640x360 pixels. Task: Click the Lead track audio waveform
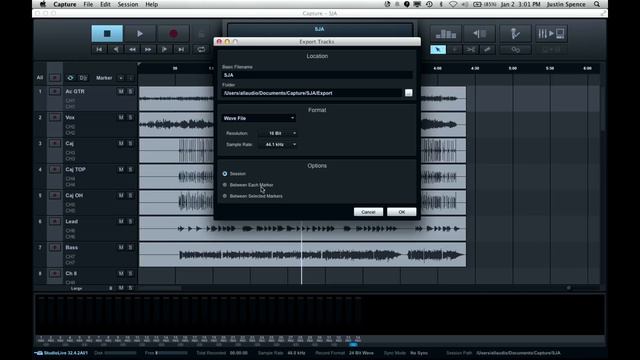[302, 229]
